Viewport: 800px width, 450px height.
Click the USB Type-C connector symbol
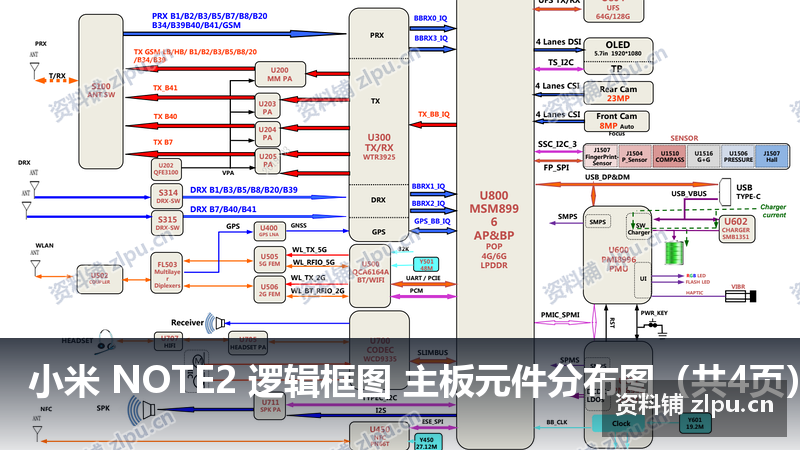pos(725,192)
